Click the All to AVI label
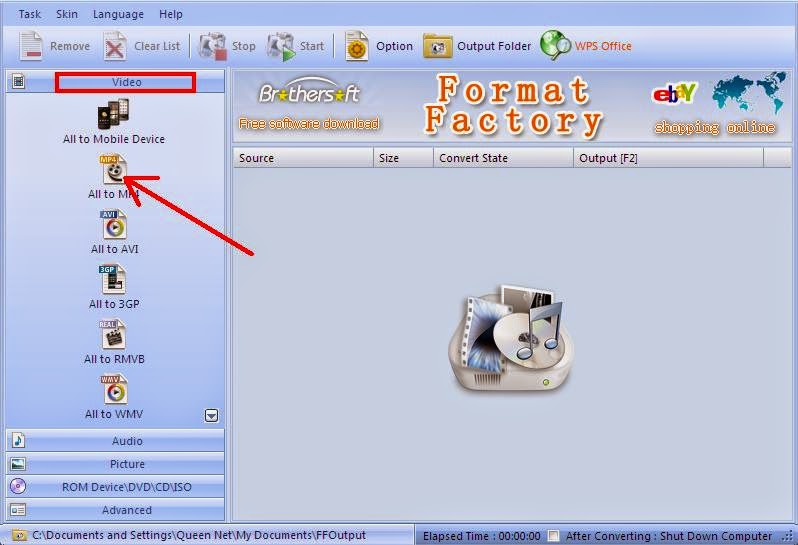The height and width of the screenshot is (545, 798). coord(115,249)
